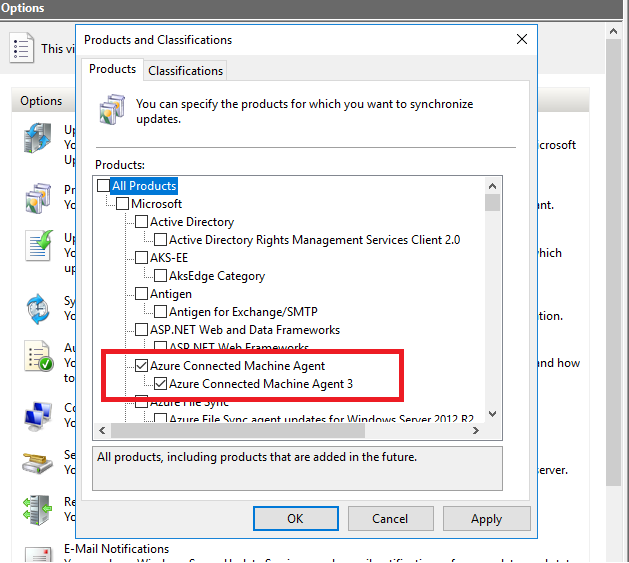This screenshot has width=629, height=563.
Task: Click the Automatic Approvals checklist icon
Action: pyautogui.click(x=39, y=356)
